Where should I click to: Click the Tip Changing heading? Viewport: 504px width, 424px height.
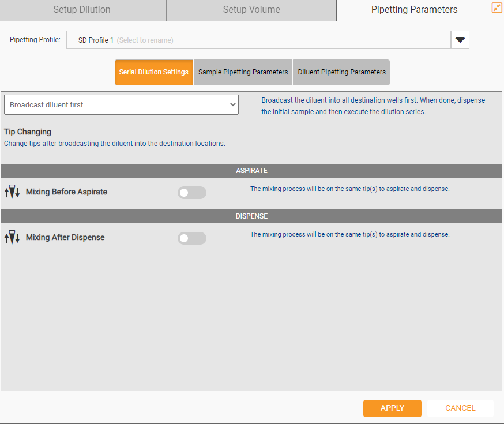point(28,132)
